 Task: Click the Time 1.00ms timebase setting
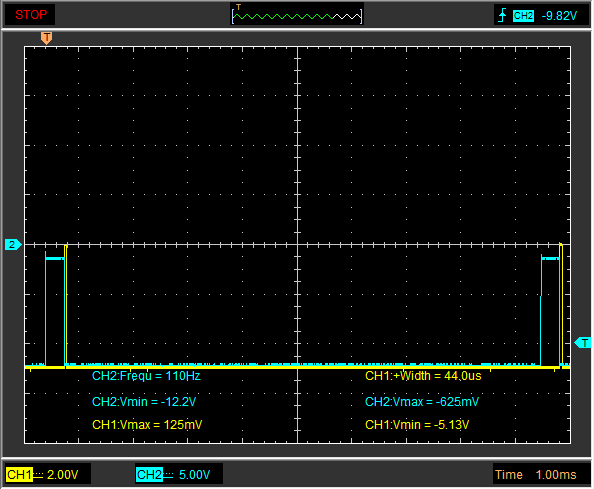pos(536,475)
